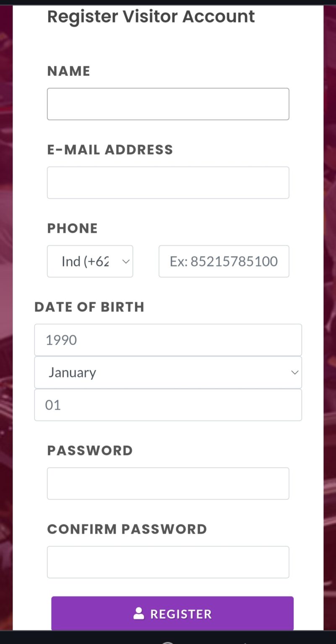Focus the Password input box
This screenshot has width=336, height=644.
point(168,483)
